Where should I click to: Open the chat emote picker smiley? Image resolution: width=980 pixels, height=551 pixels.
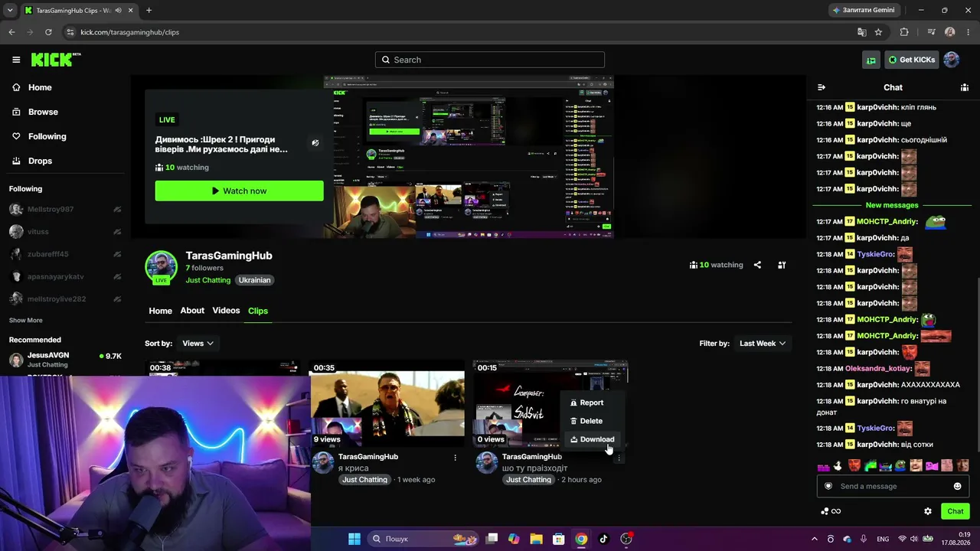[x=957, y=486]
